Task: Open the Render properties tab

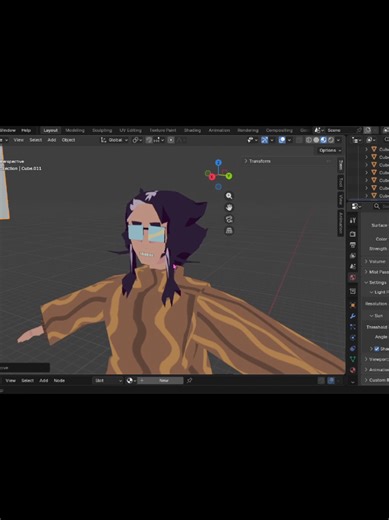Action: click(353, 234)
